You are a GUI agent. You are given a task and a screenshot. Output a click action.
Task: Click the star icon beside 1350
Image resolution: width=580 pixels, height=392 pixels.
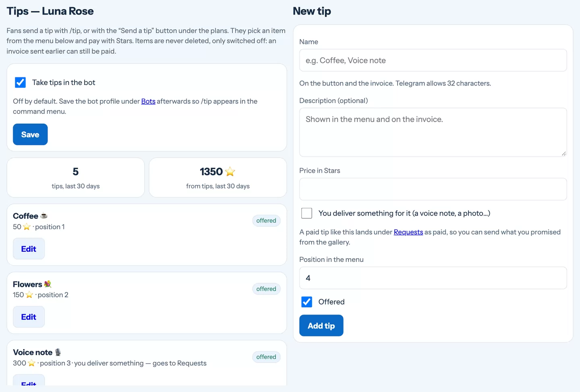(x=230, y=172)
